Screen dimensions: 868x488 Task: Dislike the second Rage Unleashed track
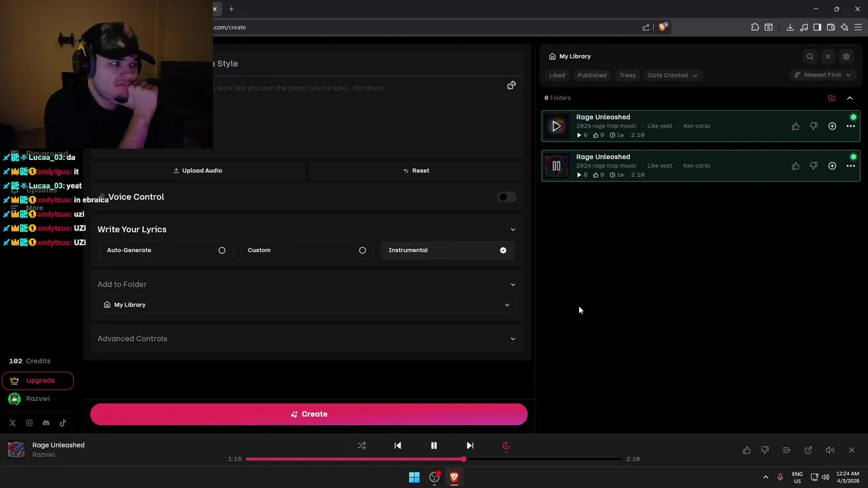click(814, 166)
